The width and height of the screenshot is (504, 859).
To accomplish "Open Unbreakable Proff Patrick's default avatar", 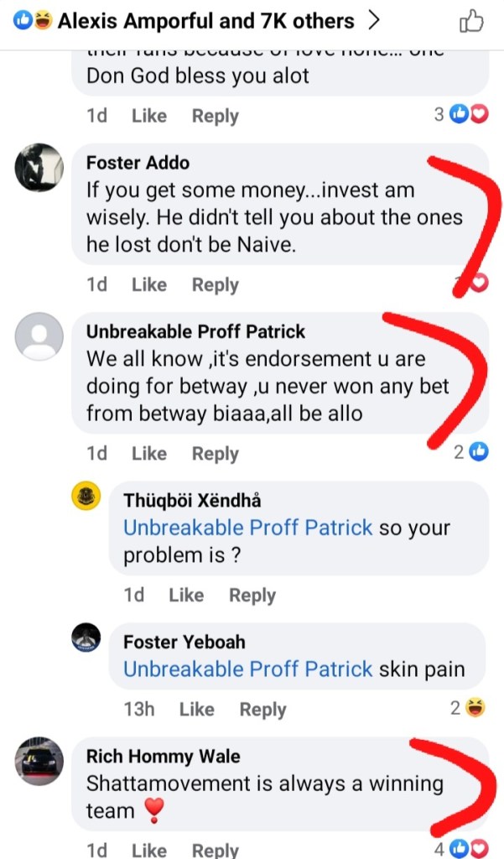I will (x=39, y=336).
